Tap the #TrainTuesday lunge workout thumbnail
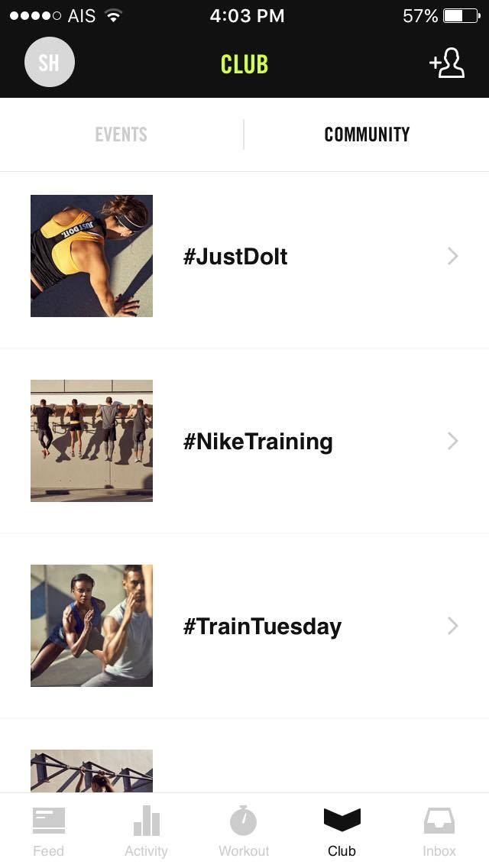 click(x=92, y=626)
